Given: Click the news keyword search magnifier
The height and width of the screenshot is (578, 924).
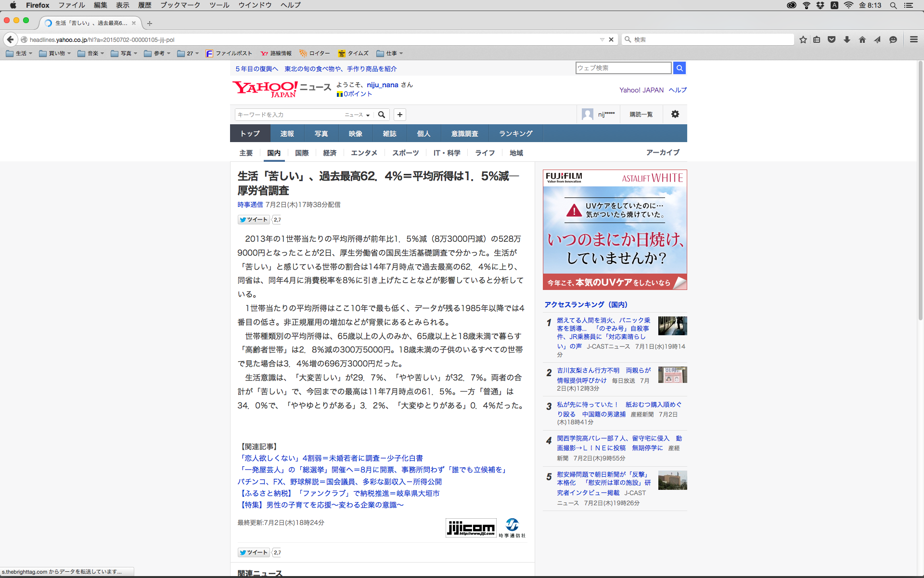Looking at the screenshot, I should tap(382, 115).
